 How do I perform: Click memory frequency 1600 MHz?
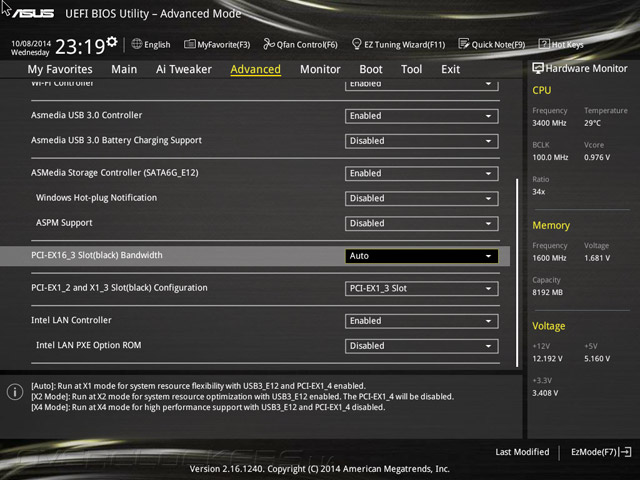pyautogui.click(x=549, y=258)
